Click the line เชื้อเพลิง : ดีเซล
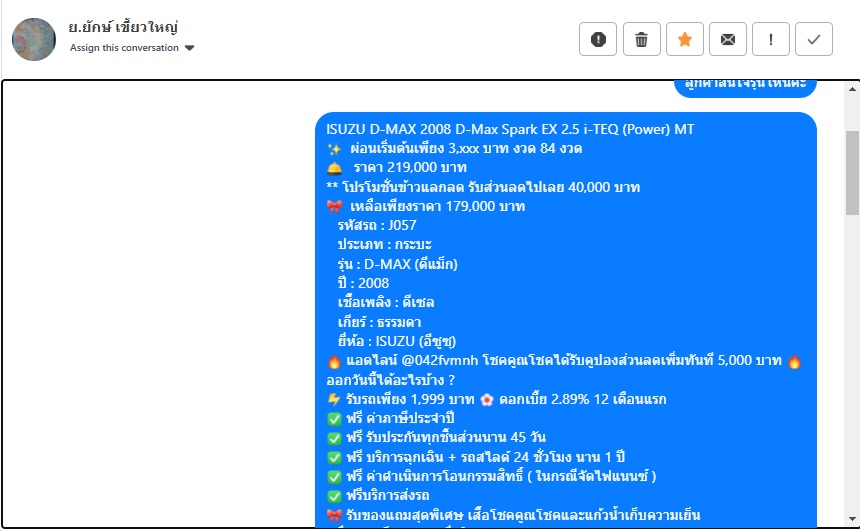Image resolution: width=860 pixels, height=531 pixels. [386, 302]
